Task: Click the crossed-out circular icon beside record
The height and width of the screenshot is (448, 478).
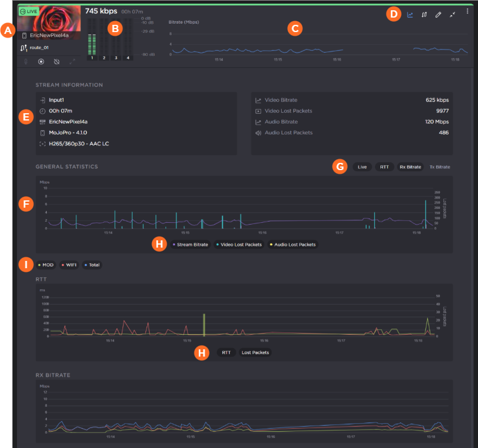Action: point(56,61)
